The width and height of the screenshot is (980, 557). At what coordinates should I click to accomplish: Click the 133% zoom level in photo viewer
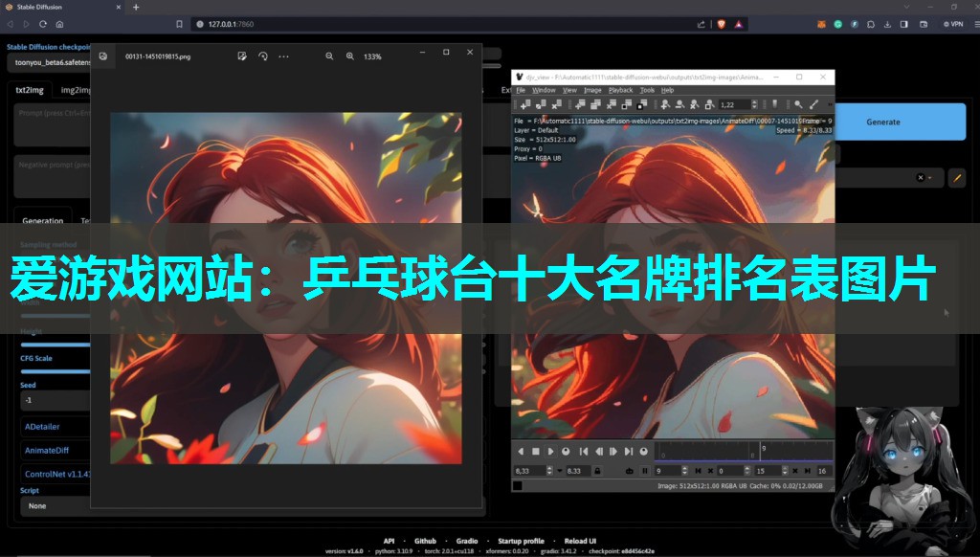372,56
